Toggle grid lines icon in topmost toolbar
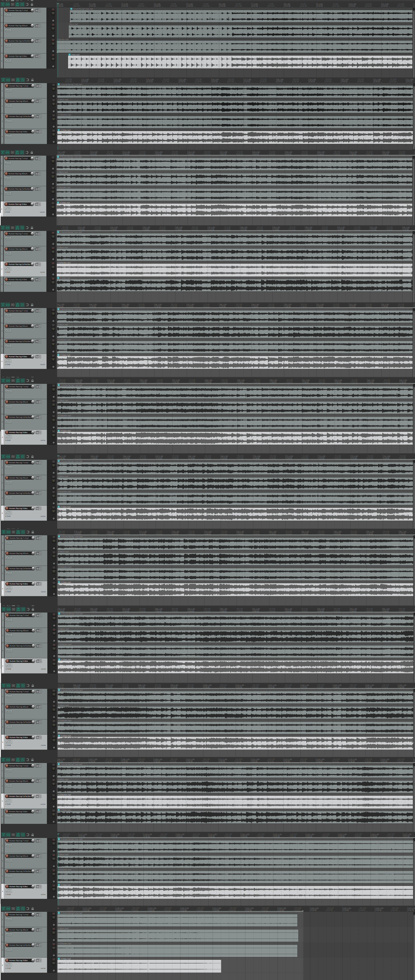 [x=22, y=5]
